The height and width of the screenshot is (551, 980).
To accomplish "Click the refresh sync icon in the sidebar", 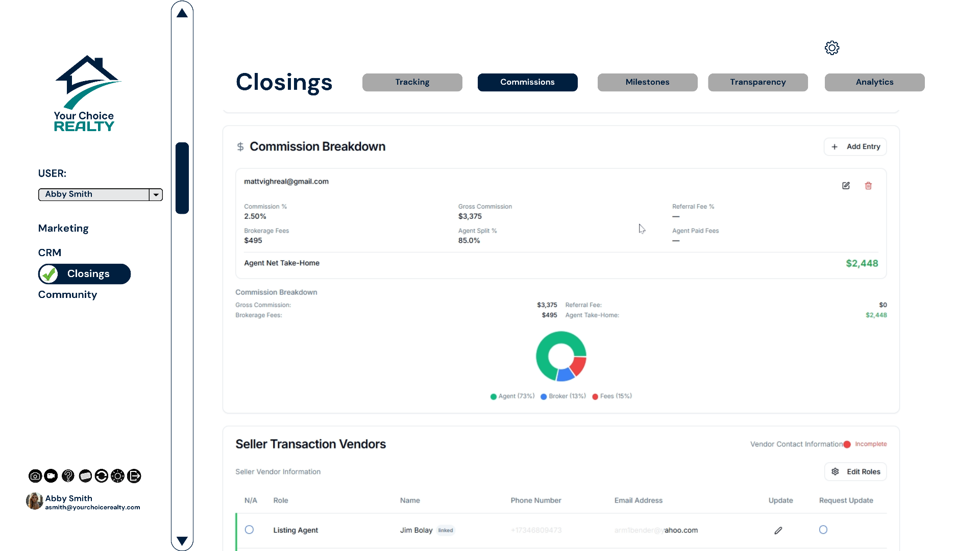I will [102, 476].
